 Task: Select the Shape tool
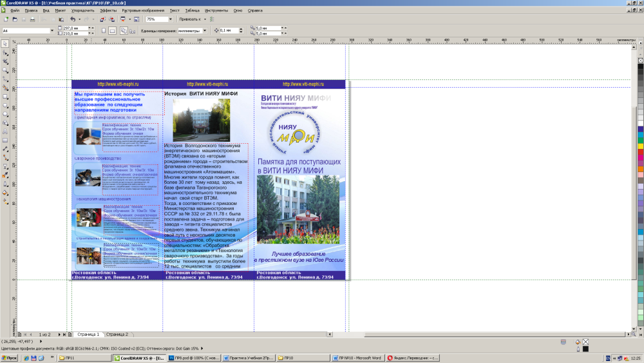tap(5, 53)
